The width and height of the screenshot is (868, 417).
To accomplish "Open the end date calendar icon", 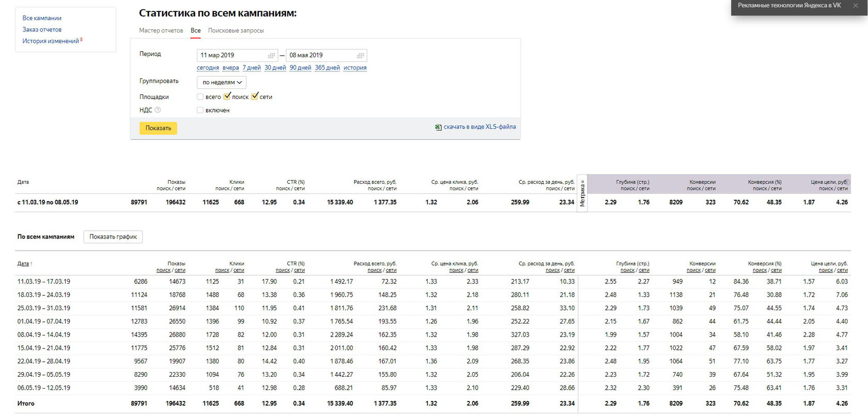I will coord(361,55).
